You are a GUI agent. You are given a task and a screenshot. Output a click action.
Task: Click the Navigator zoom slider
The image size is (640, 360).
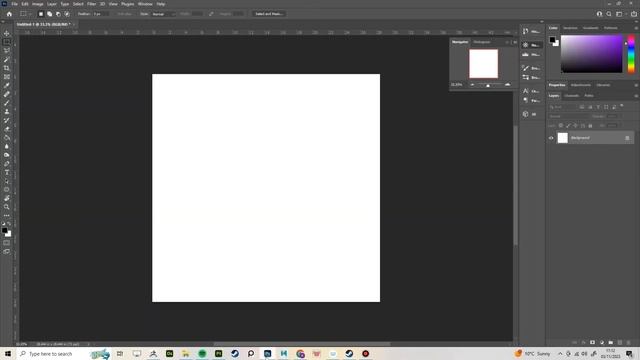[x=489, y=85]
